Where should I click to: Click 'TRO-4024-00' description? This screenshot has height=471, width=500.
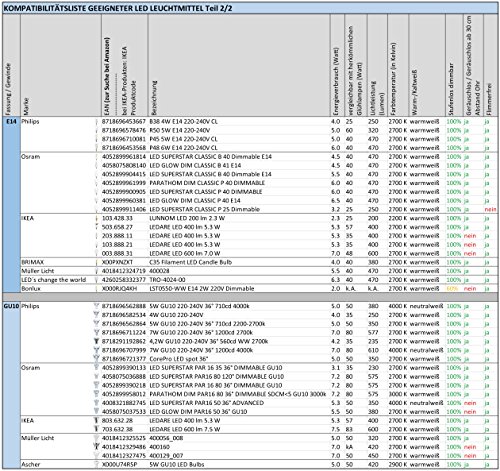point(167,280)
